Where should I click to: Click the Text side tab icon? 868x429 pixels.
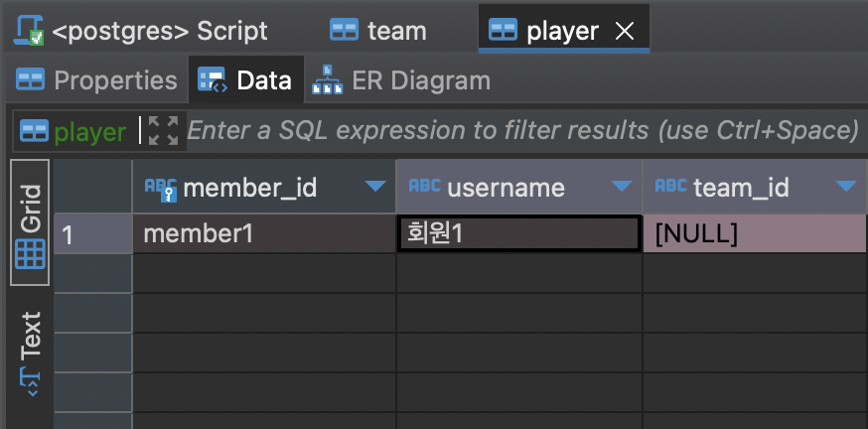pyautogui.click(x=31, y=382)
